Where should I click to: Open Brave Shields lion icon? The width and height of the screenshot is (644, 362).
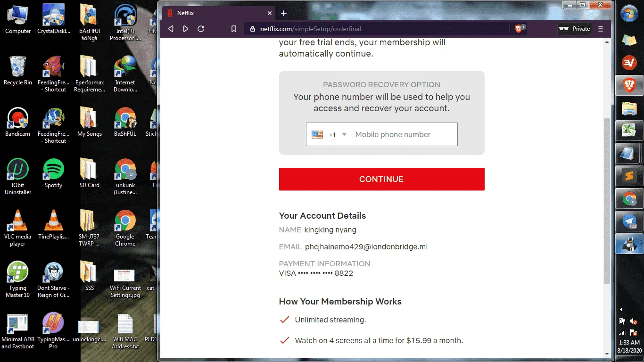(x=519, y=29)
